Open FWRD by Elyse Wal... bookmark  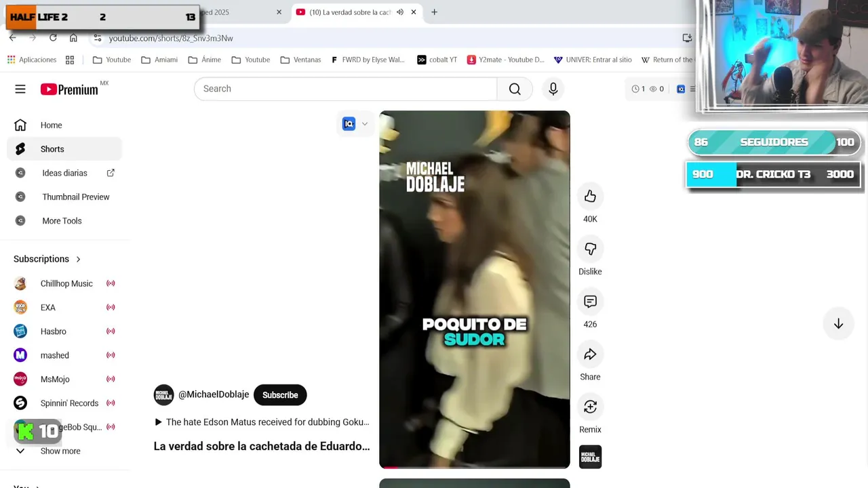click(x=368, y=60)
